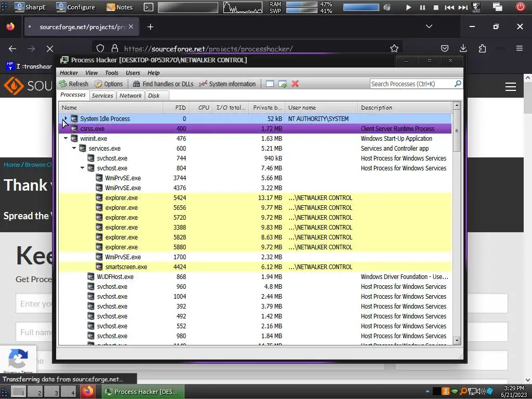Viewport: 532px width, 399px height.
Task: Click the stop button in top panel
Action: pos(436,7)
